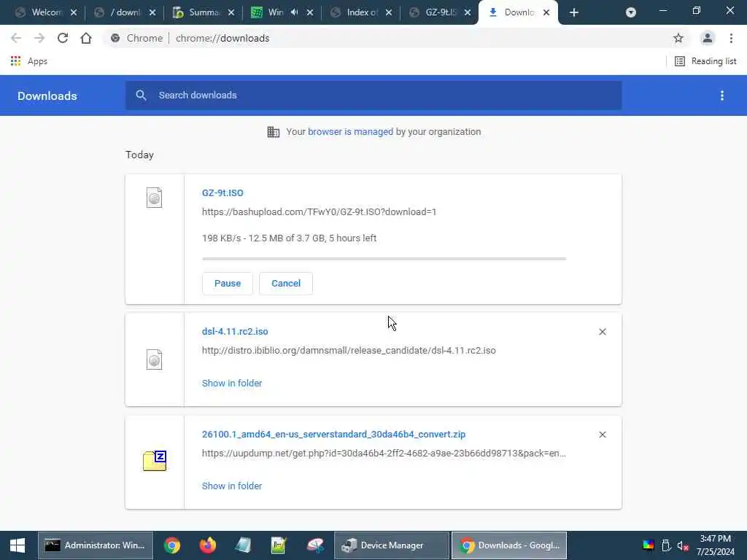
Task: Click the managed organization building icon
Action: (x=274, y=132)
